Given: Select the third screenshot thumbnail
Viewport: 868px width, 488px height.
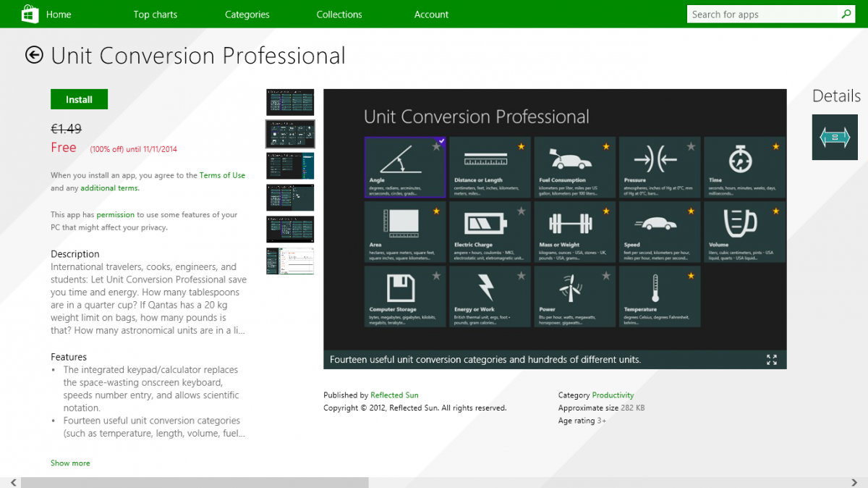Looking at the screenshot, I should 290,166.
